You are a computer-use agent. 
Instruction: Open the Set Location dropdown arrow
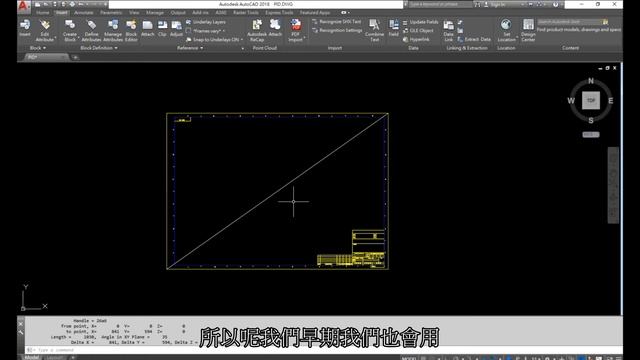517,38
